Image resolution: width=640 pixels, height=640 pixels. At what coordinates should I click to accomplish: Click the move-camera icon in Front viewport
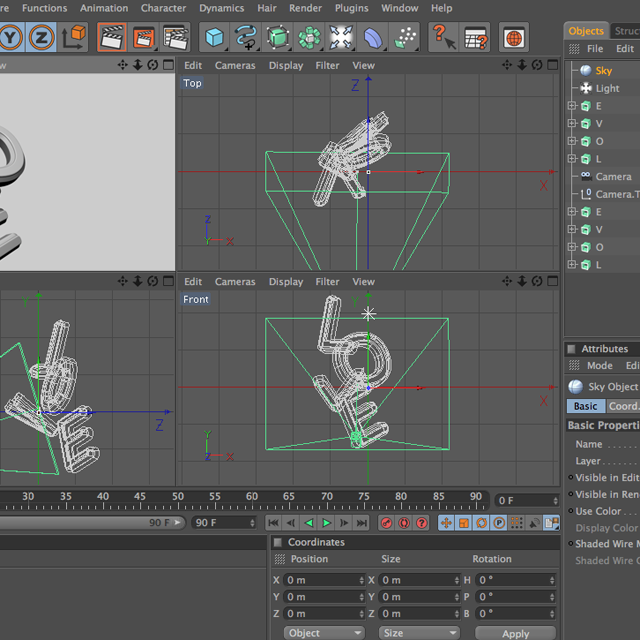coord(507,281)
